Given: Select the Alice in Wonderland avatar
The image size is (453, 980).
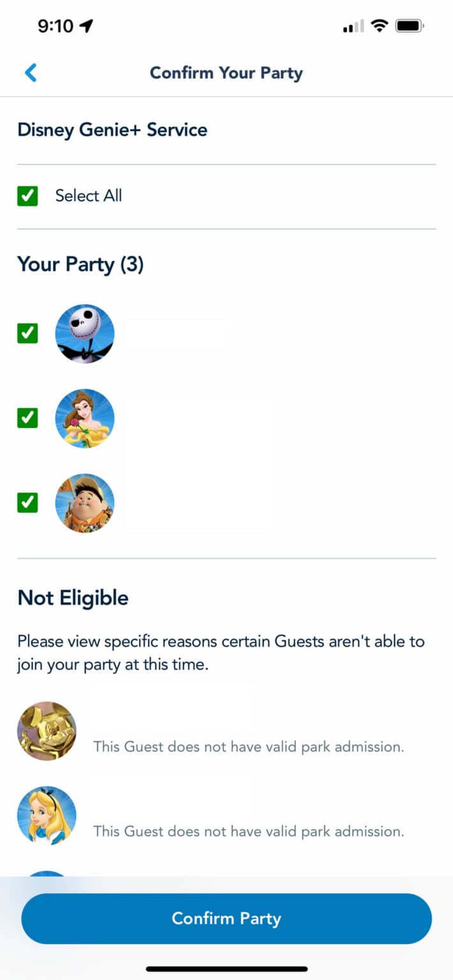Looking at the screenshot, I should click(47, 815).
